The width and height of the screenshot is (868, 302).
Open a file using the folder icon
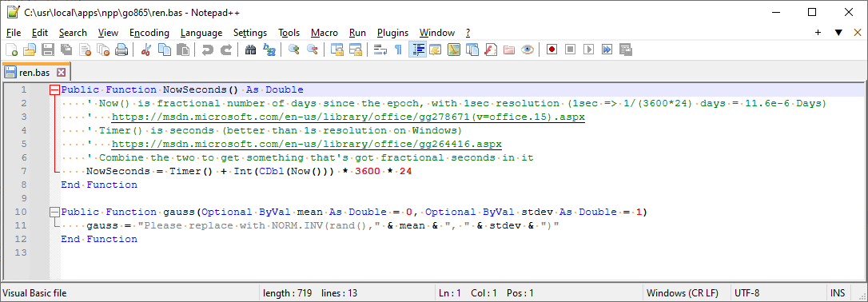point(30,50)
